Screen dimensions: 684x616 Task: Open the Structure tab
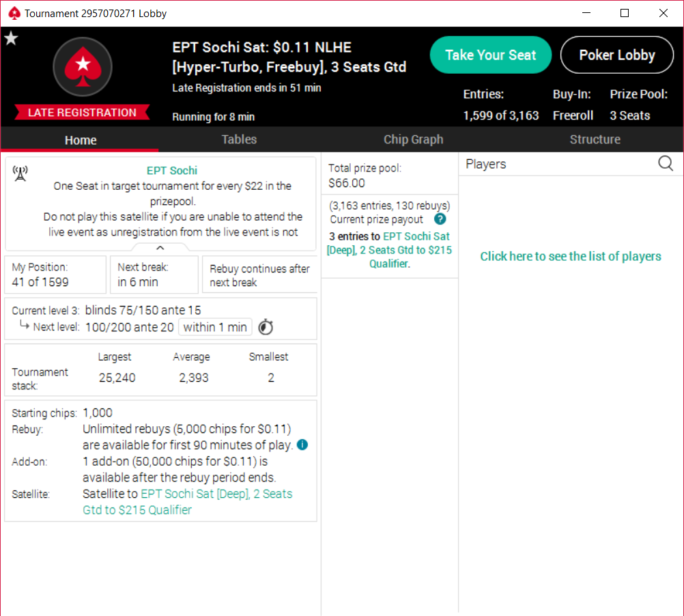coord(595,139)
